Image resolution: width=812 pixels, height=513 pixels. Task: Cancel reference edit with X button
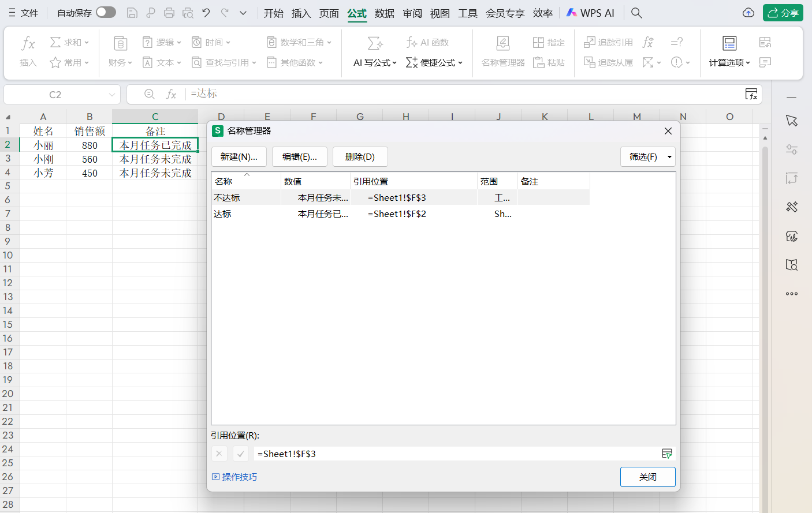pyautogui.click(x=219, y=454)
